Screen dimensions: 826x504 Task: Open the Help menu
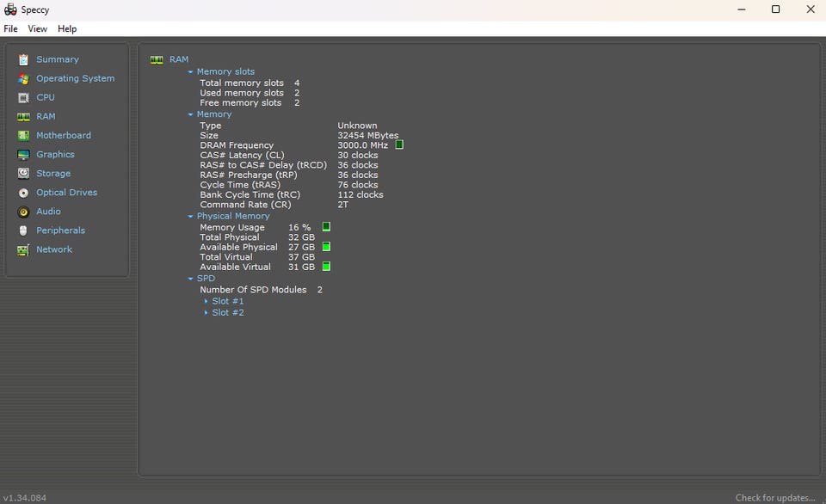click(67, 28)
